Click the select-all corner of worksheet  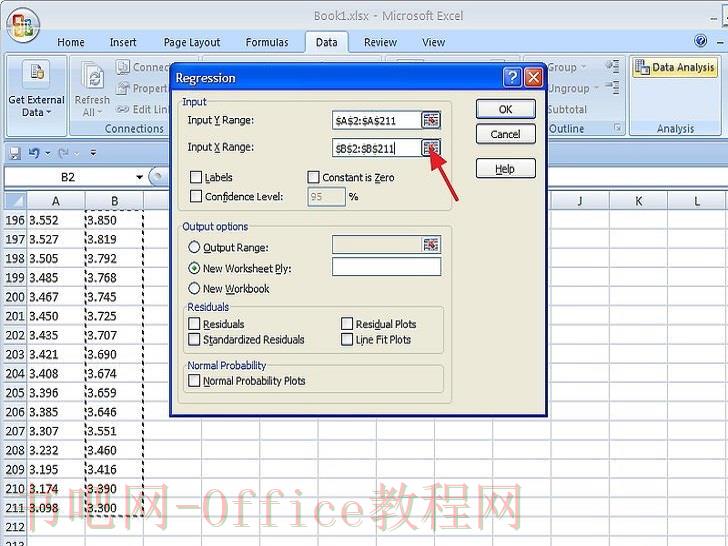coord(15,201)
